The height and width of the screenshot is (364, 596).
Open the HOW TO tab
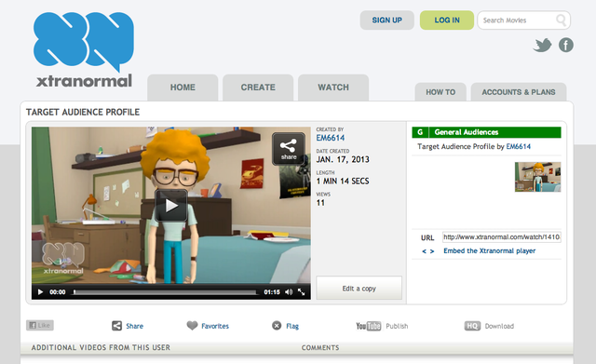(x=440, y=92)
